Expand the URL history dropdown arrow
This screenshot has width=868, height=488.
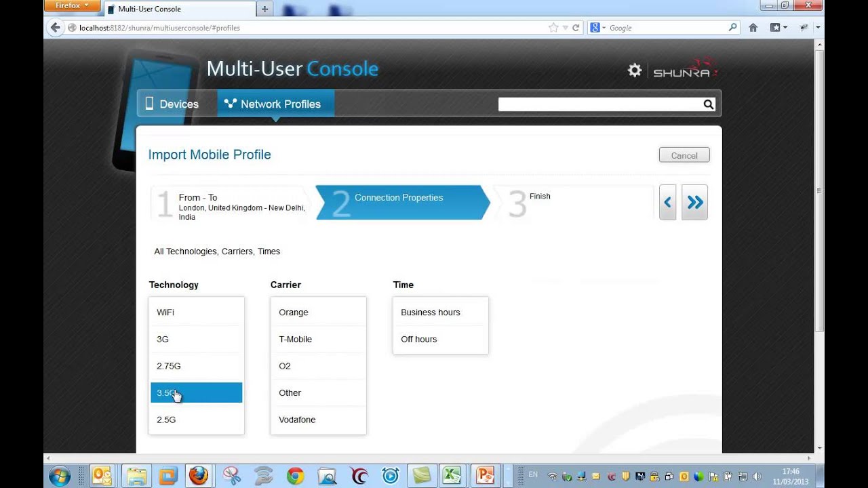point(565,28)
